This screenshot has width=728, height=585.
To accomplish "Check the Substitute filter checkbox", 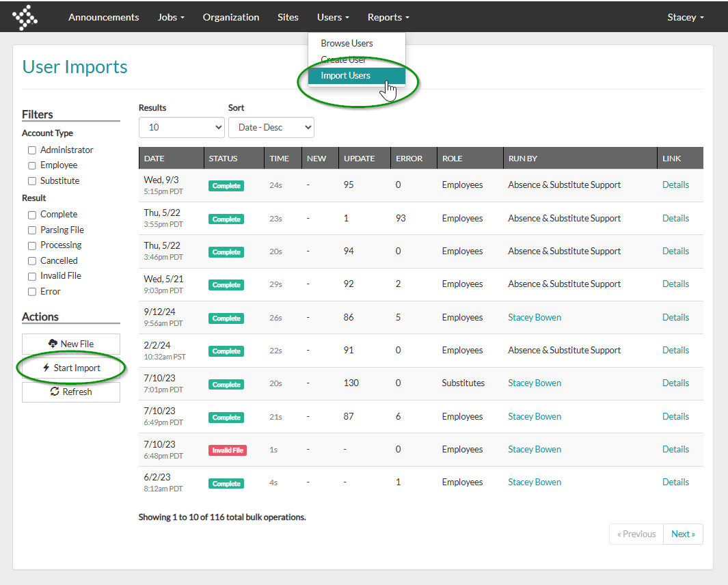I will pos(32,181).
